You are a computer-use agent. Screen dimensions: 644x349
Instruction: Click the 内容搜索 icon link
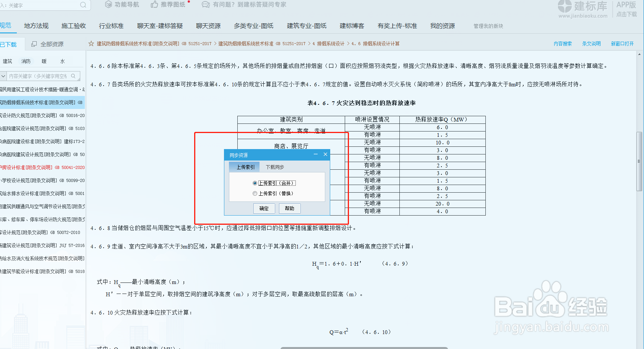coord(562,44)
